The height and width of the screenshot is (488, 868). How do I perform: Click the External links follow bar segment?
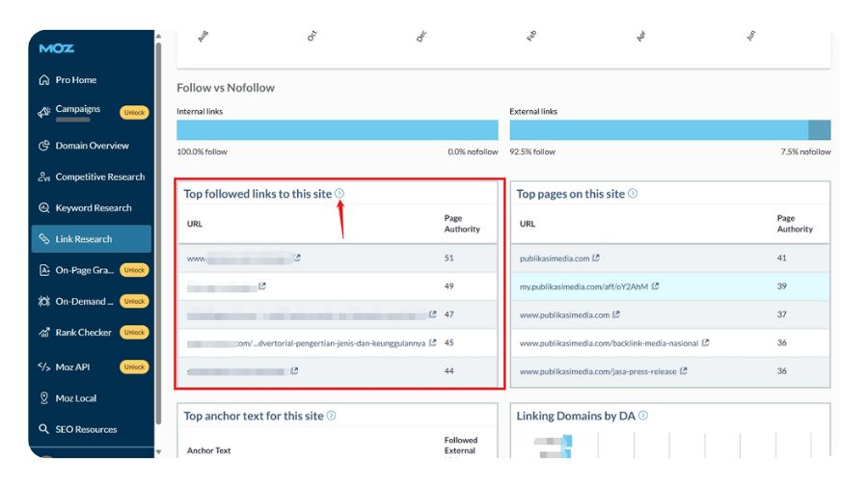659,130
